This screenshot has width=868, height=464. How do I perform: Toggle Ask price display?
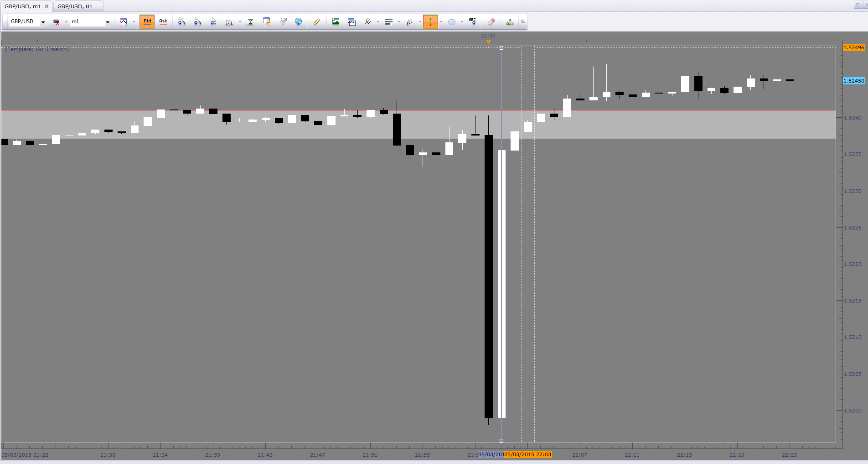click(x=163, y=22)
